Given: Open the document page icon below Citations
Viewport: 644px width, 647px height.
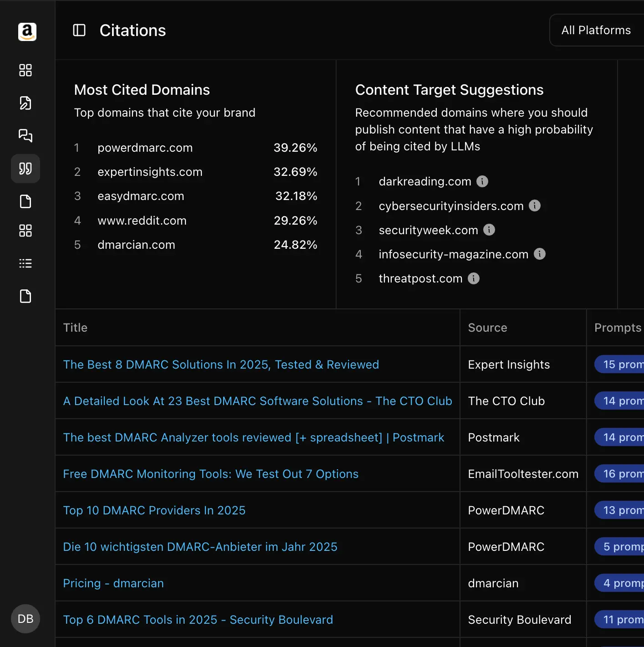Looking at the screenshot, I should [x=25, y=201].
